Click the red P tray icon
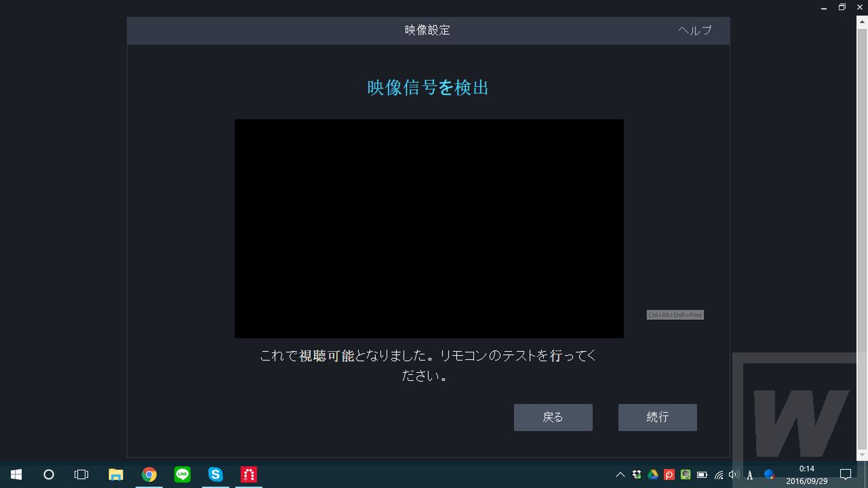Screen dimensions: 868x488 669,475
